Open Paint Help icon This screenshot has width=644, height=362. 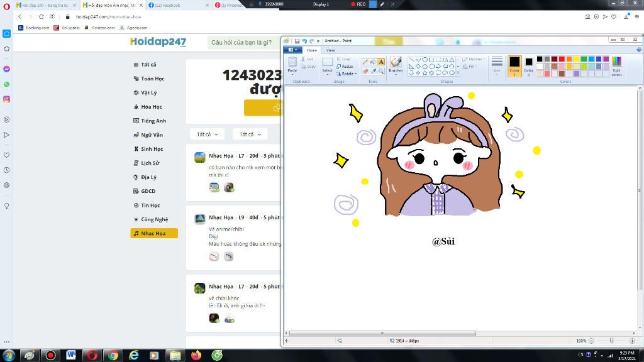[x=639, y=50]
